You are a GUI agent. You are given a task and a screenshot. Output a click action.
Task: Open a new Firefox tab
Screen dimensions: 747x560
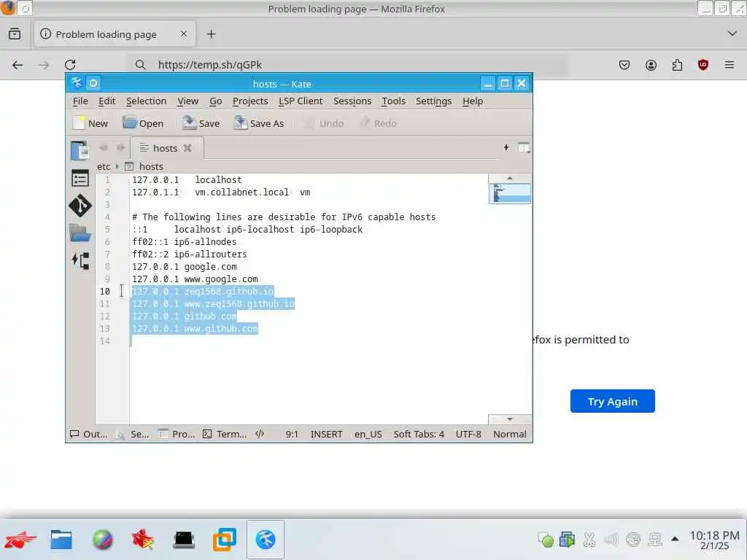click(211, 34)
